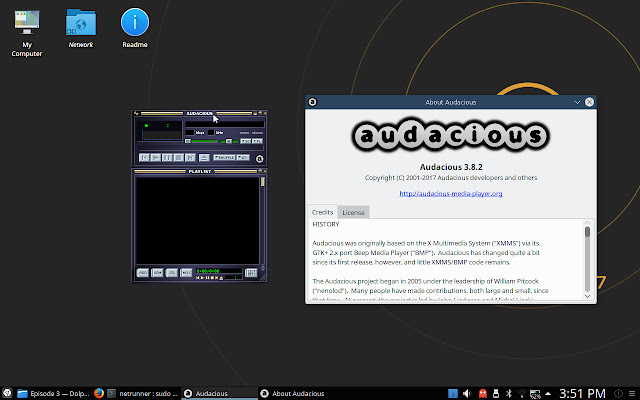Image resolution: width=640 pixels, height=400 pixels.
Task: Toggle Shuffle mode in Audacious
Action: [224, 158]
